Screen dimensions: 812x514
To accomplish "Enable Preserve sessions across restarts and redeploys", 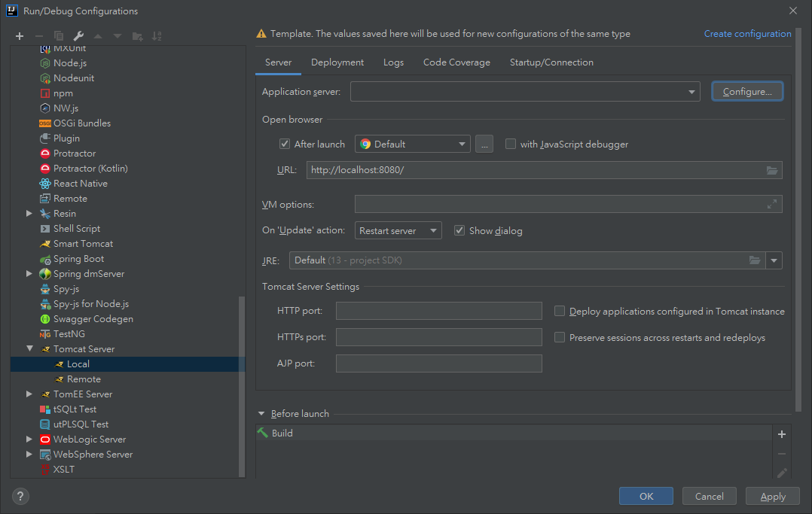I will coord(559,337).
